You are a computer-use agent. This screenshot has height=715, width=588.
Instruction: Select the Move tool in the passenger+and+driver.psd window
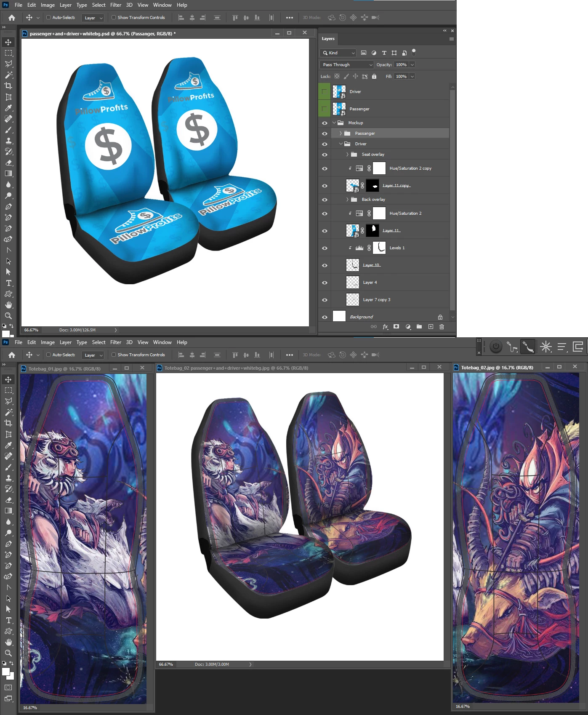point(8,42)
